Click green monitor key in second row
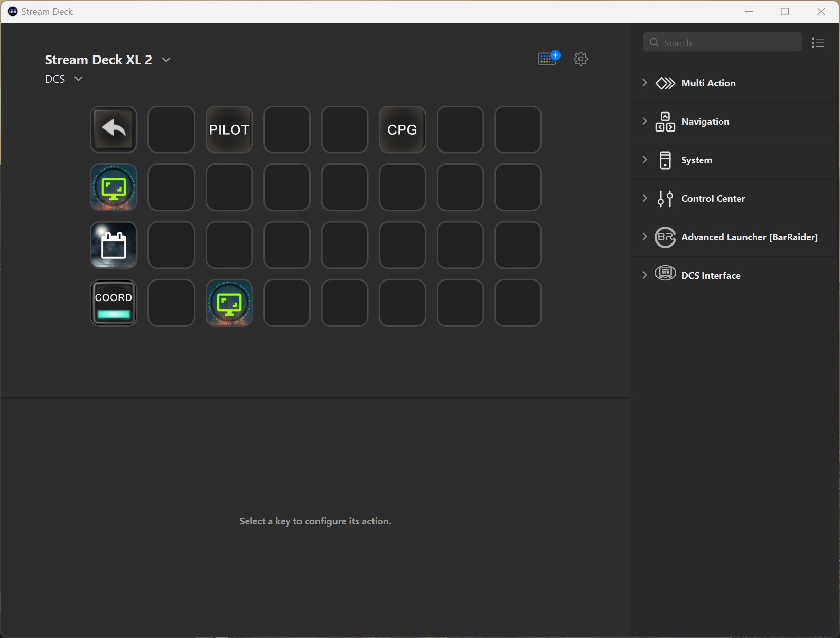This screenshot has width=840, height=638. [114, 187]
